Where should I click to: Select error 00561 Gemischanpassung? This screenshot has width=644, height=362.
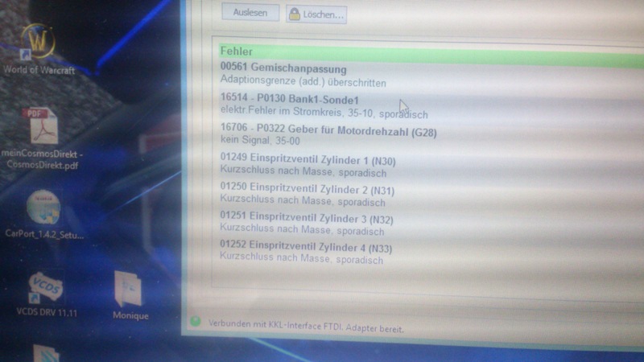click(x=283, y=69)
